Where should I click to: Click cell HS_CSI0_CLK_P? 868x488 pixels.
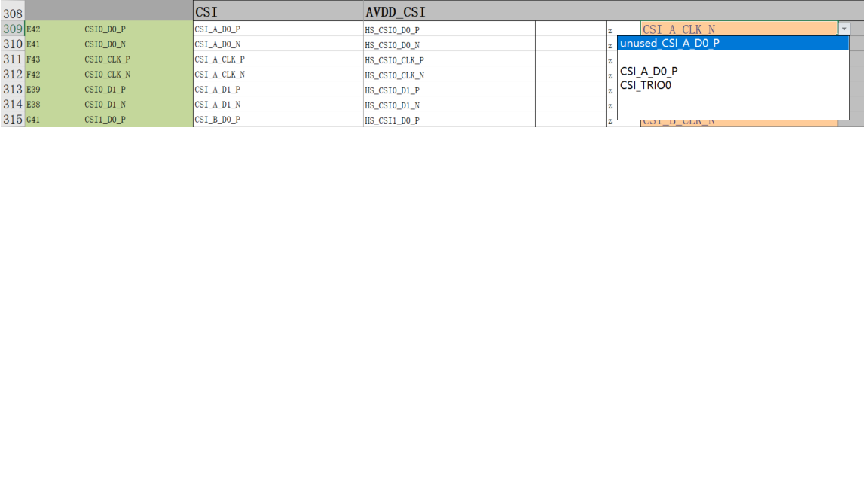point(449,59)
